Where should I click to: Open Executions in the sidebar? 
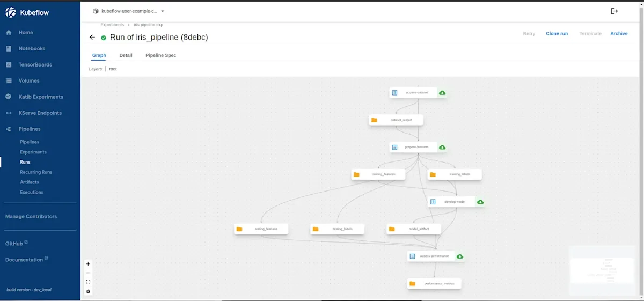(32, 192)
